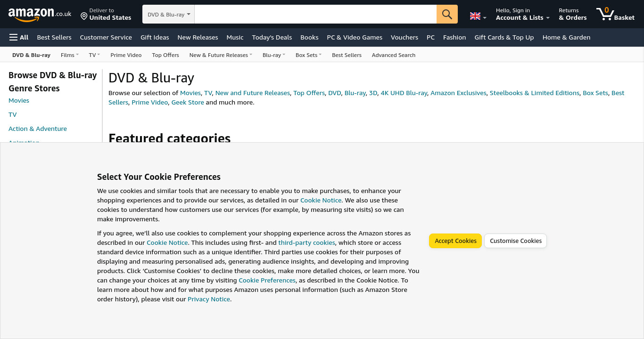The image size is (644, 339).
Task: Select Action & Adventure genre in sidebar
Action: pyautogui.click(x=38, y=129)
